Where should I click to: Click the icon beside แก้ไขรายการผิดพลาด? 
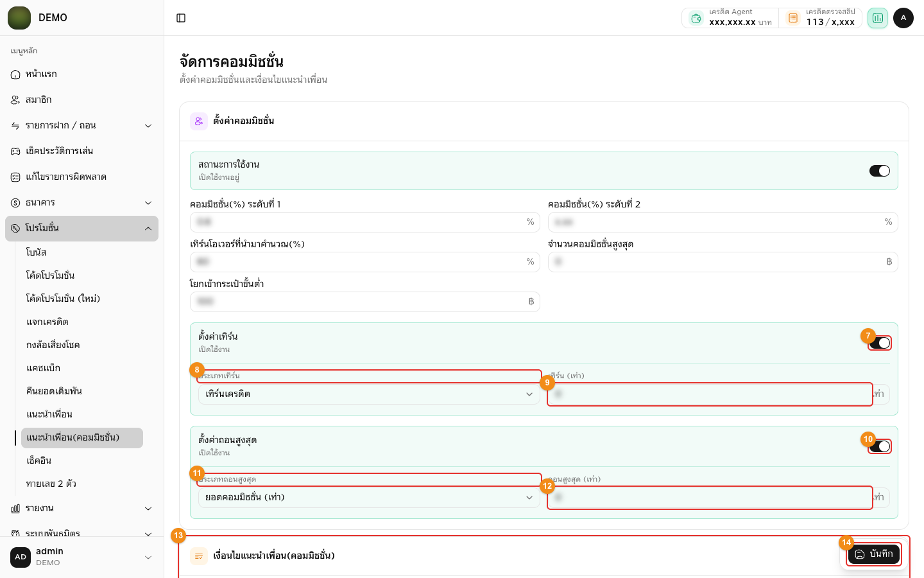pyautogui.click(x=15, y=177)
